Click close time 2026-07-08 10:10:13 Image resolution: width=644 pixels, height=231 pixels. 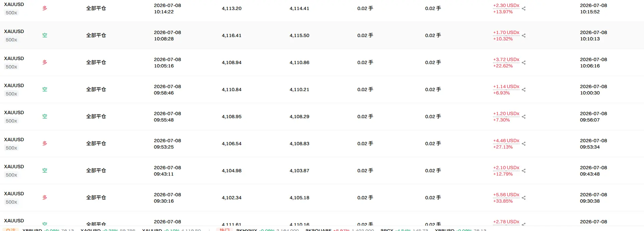(x=594, y=36)
